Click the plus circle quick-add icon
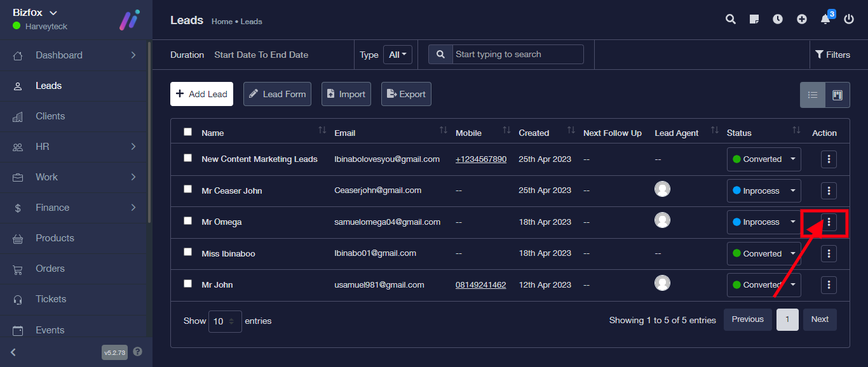Image resolution: width=868 pixels, height=367 pixels. [802, 19]
